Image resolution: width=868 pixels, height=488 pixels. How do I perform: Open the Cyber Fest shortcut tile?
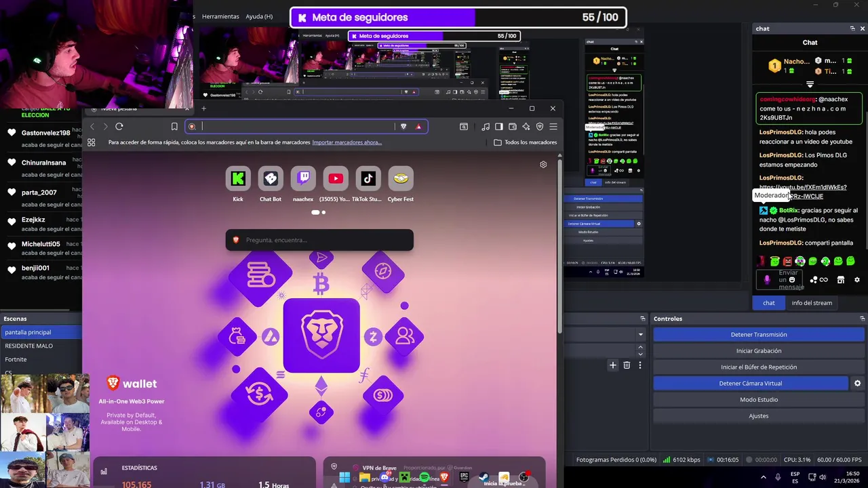401,178
